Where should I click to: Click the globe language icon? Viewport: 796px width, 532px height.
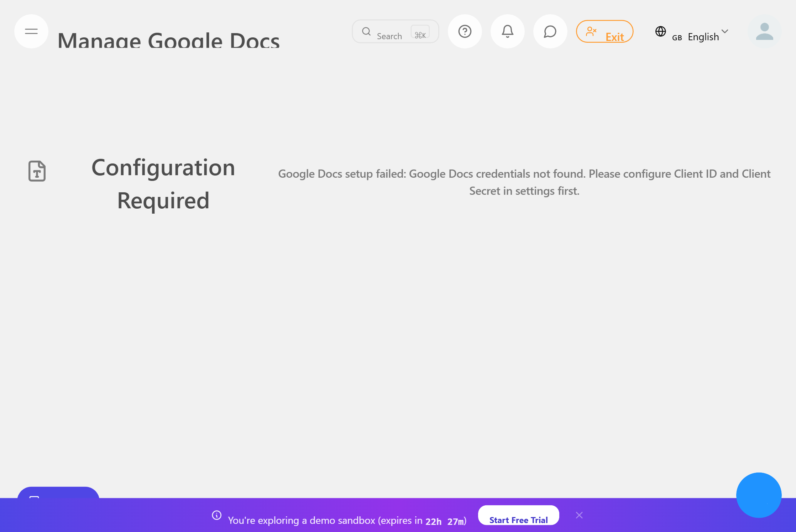coord(661,32)
